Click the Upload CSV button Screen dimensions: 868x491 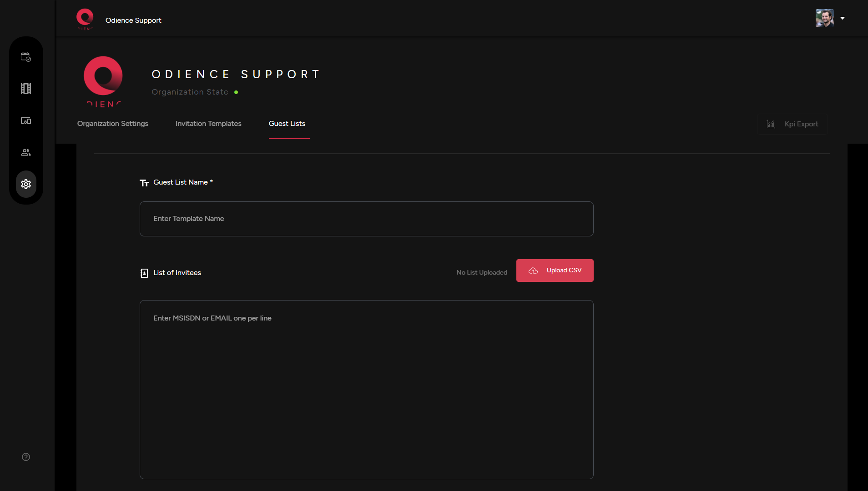coord(555,271)
